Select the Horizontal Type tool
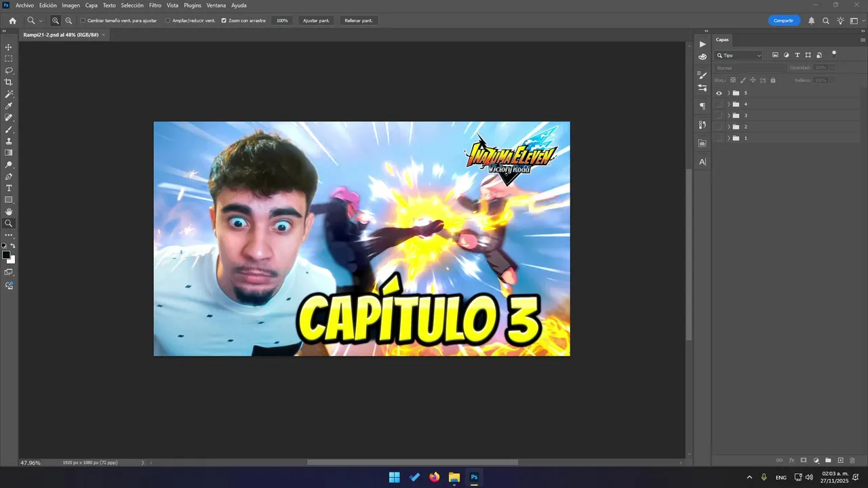The height and width of the screenshot is (488, 868). pyautogui.click(x=9, y=188)
